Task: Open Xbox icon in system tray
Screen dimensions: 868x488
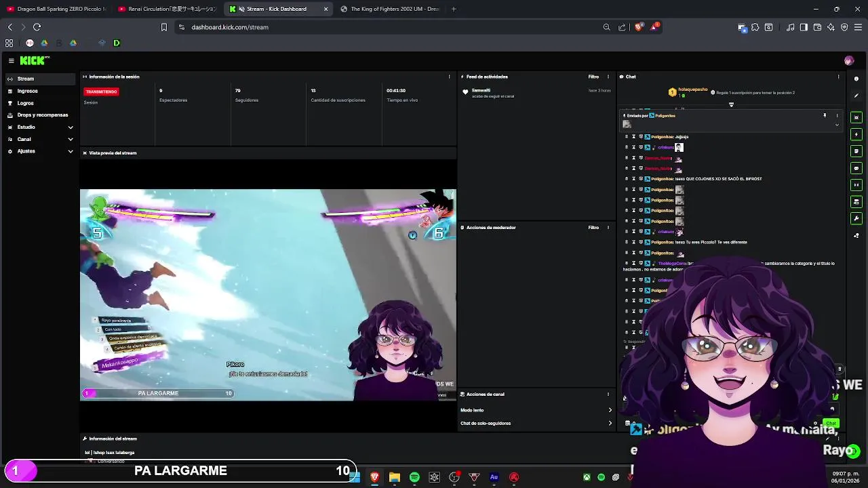Action: click(x=587, y=477)
